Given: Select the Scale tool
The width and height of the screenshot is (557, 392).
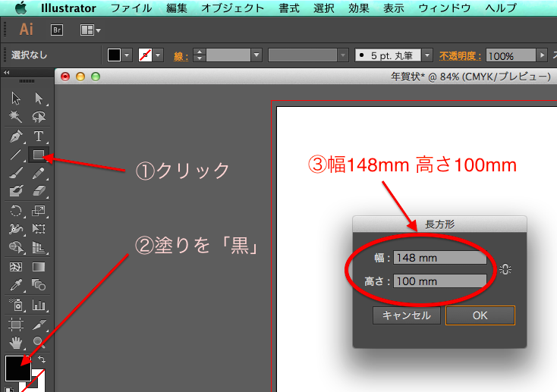Looking at the screenshot, I should [x=39, y=211].
